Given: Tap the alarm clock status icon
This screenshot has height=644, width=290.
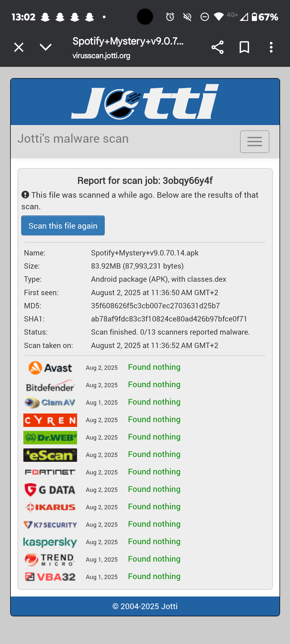Looking at the screenshot, I should (170, 17).
